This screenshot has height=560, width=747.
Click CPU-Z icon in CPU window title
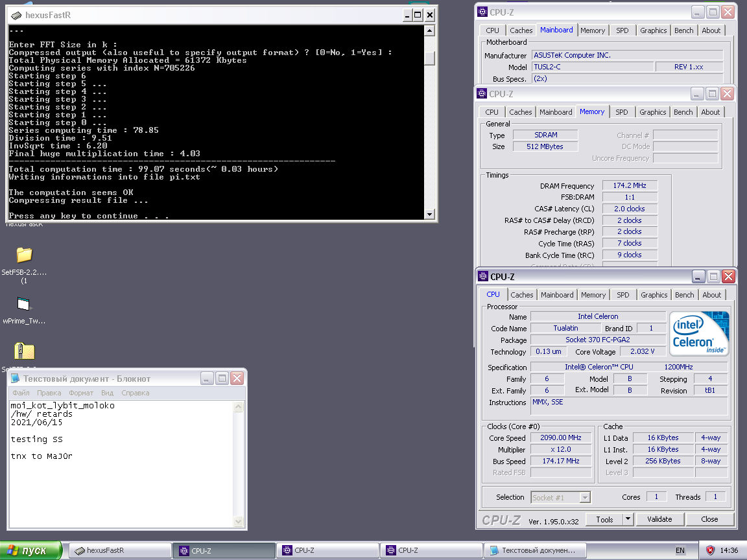pyautogui.click(x=483, y=277)
